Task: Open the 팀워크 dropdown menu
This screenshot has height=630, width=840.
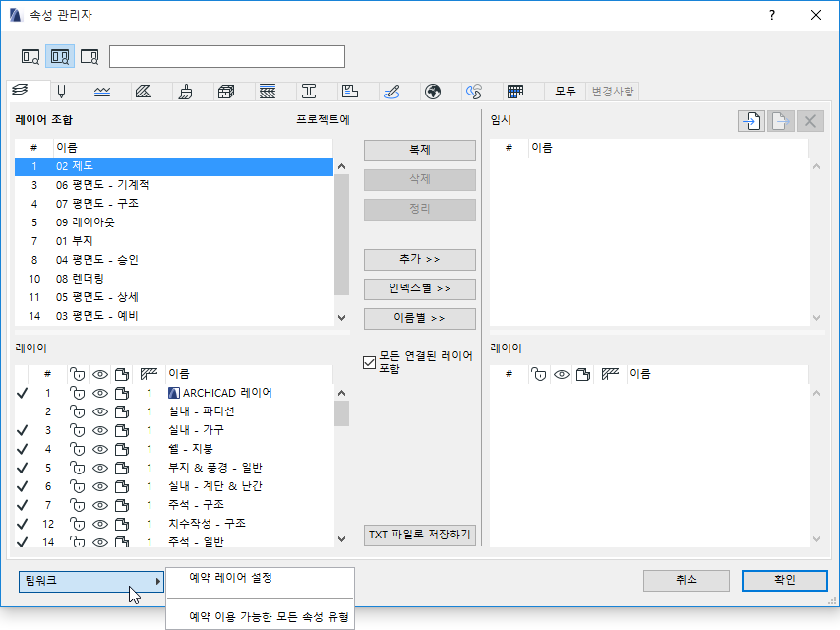Action: coord(91,581)
